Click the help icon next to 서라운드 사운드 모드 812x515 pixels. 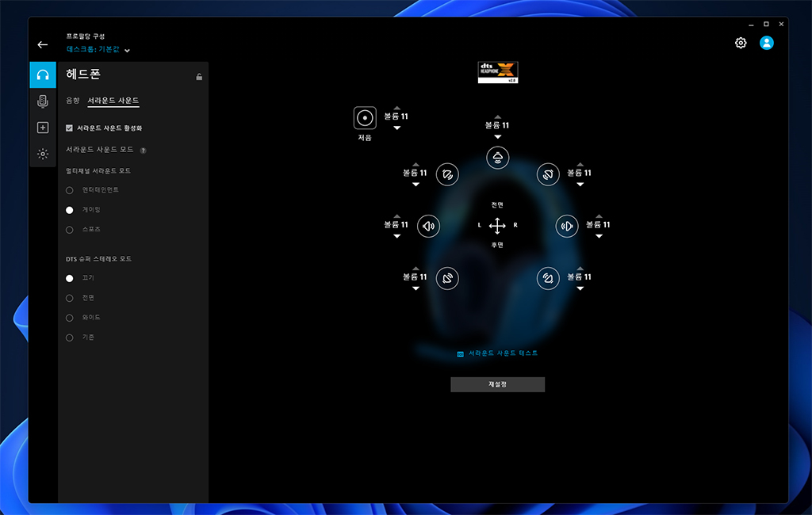(143, 151)
